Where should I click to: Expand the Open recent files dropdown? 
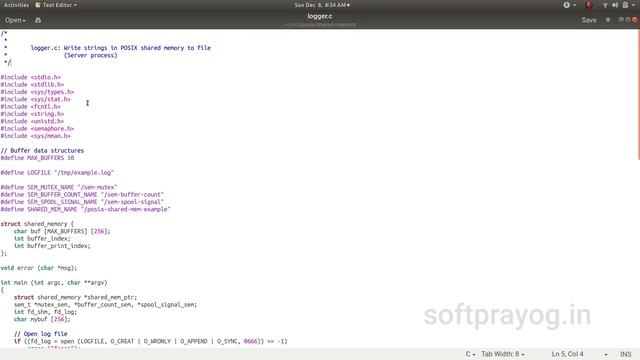coord(16,20)
